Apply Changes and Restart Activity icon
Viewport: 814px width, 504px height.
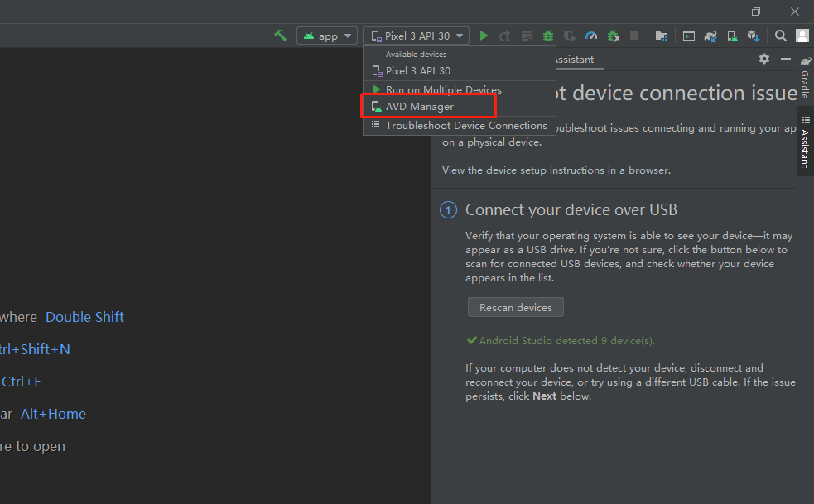tap(505, 36)
